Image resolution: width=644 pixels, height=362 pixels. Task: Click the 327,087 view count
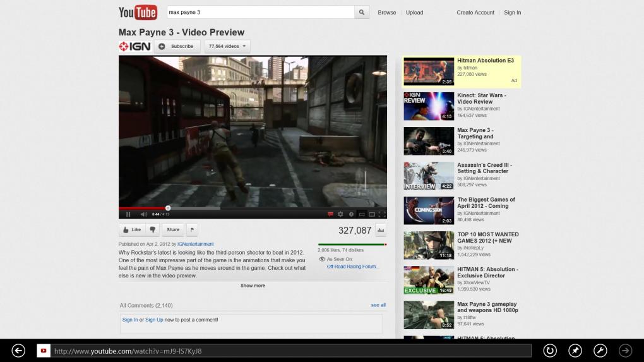pos(355,231)
